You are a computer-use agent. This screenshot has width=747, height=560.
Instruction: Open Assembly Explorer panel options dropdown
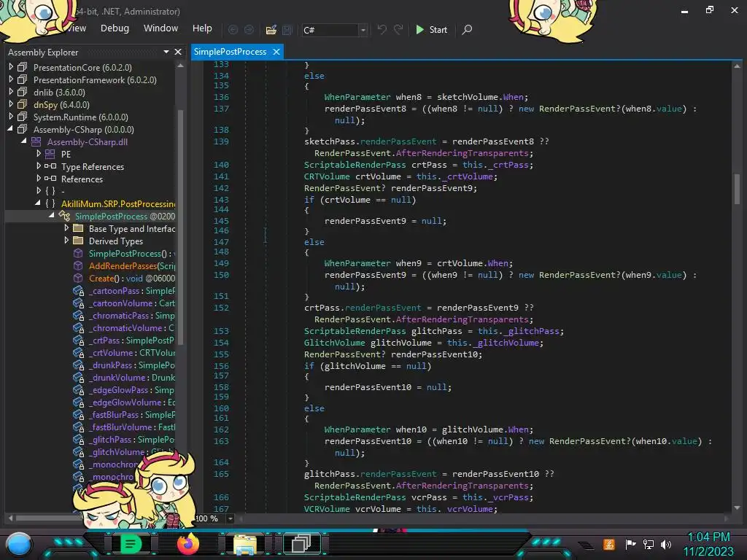coord(166,52)
